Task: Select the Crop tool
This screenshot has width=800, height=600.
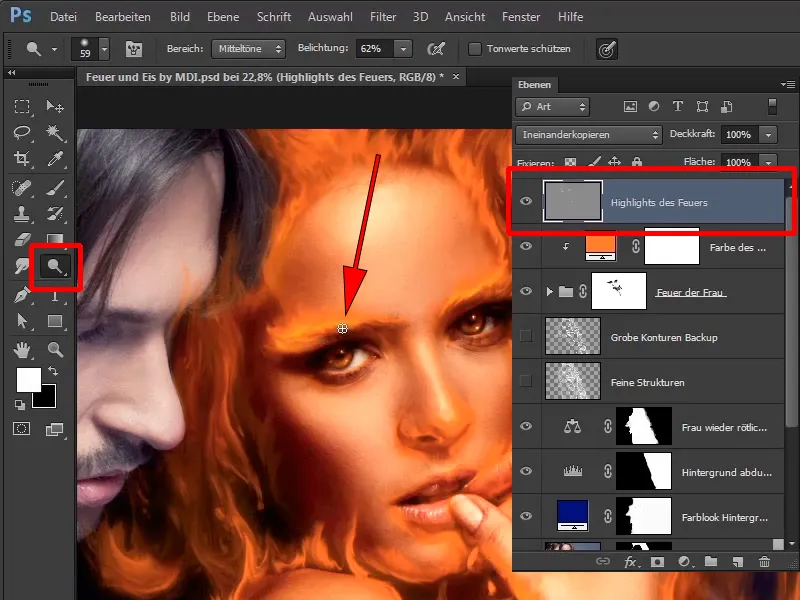Action: (x=22, y=159)
